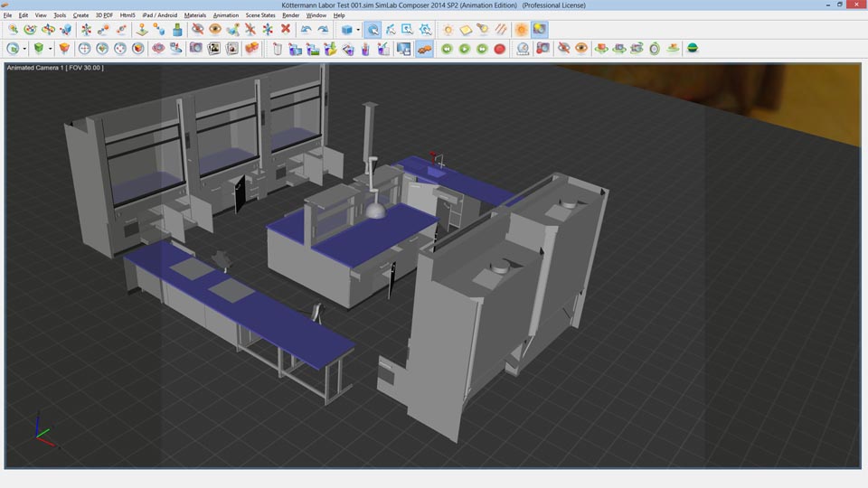
Task: Click the red X delete icon
Action: tap(286, 30)
